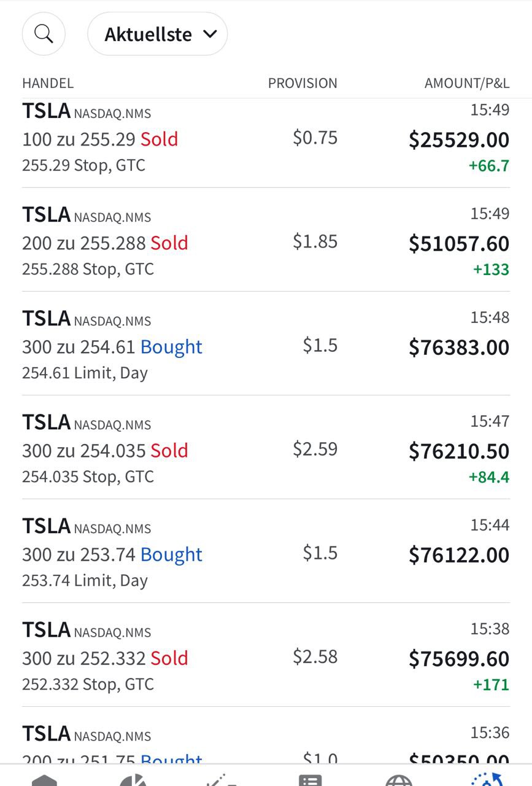
Task: Click the chevron arrow beside Aktuellste
Action: tap(210, 34)
